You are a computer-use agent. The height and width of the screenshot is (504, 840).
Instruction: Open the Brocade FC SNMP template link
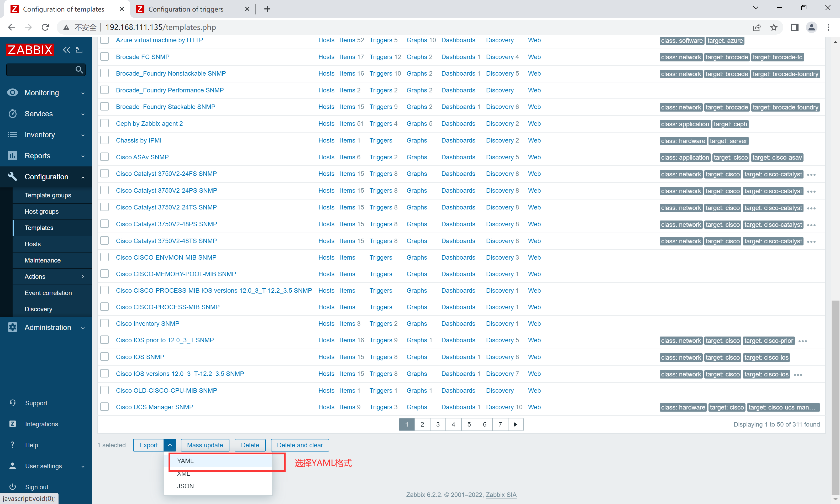pyautogui.click(x=143, y=57)
